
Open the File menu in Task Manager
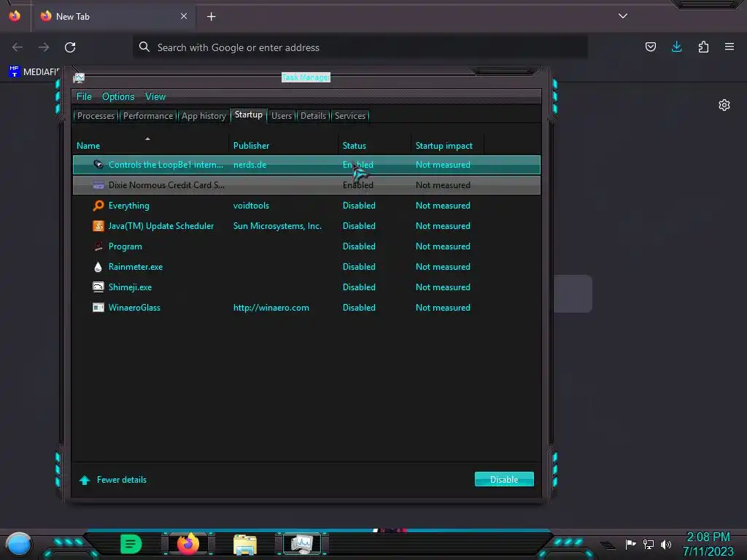[84, 96]
